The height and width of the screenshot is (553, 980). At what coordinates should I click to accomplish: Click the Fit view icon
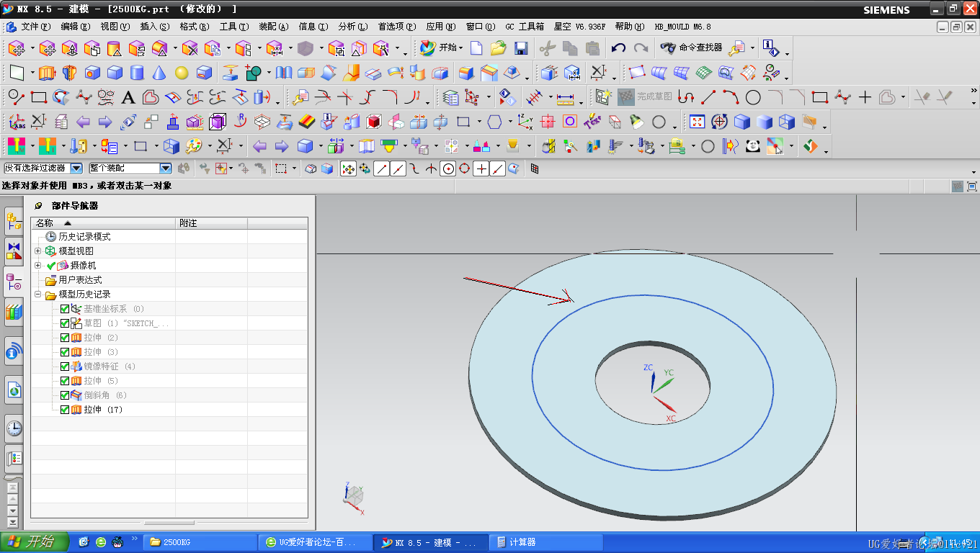tap(697, 122)
